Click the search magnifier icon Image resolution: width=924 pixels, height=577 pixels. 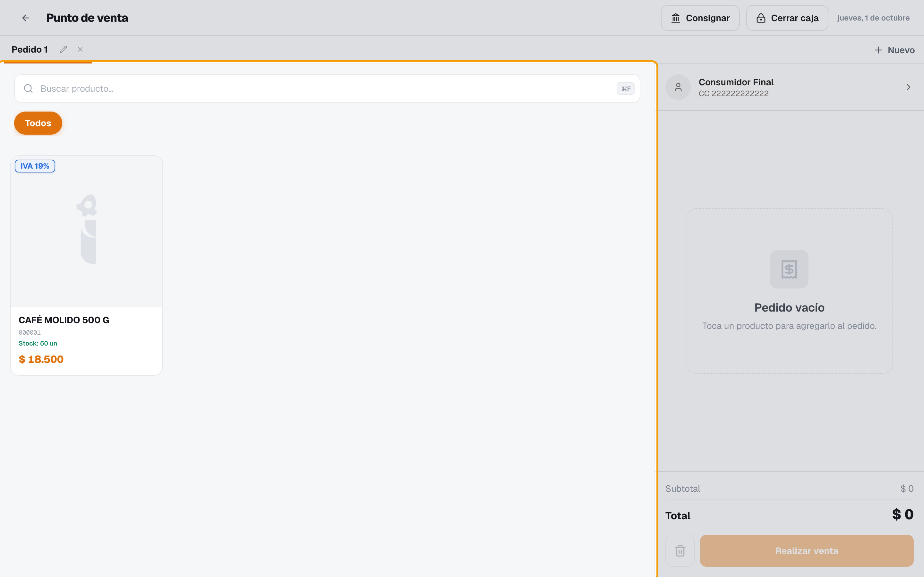pyautogui.click(x=28, y=88)
